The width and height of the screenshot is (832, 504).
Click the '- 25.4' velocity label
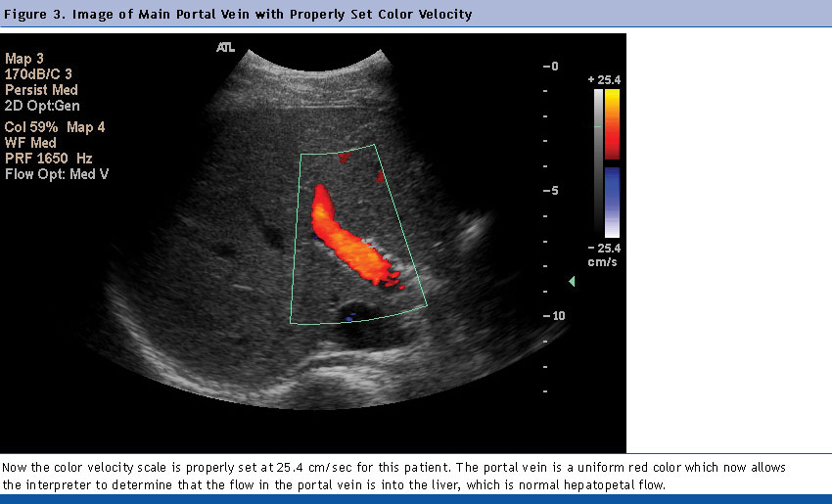pos(604,249)
